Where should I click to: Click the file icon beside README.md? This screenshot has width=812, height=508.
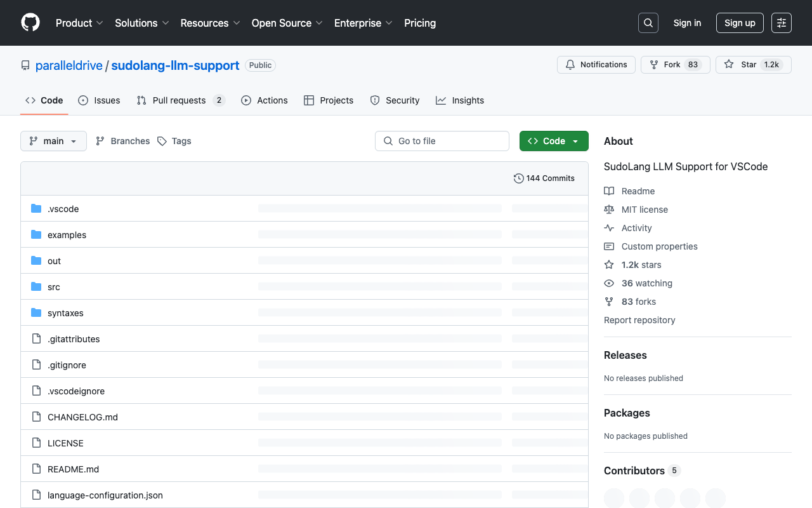(x=36, y=469)
